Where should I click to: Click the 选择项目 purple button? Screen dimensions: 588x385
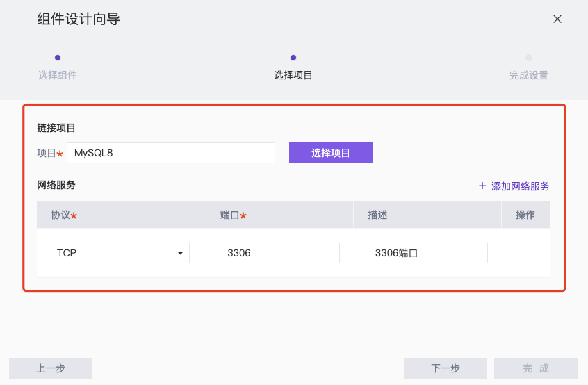331,153
